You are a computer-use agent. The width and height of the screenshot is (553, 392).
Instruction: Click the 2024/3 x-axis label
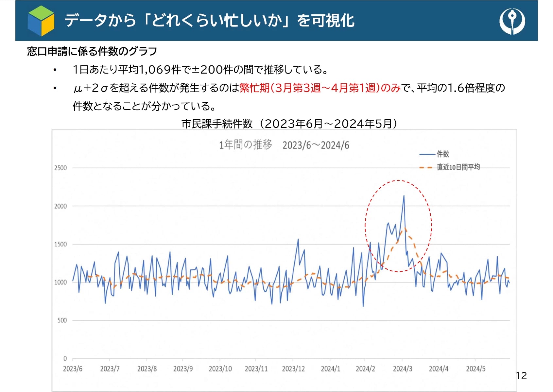pos(403,369)
